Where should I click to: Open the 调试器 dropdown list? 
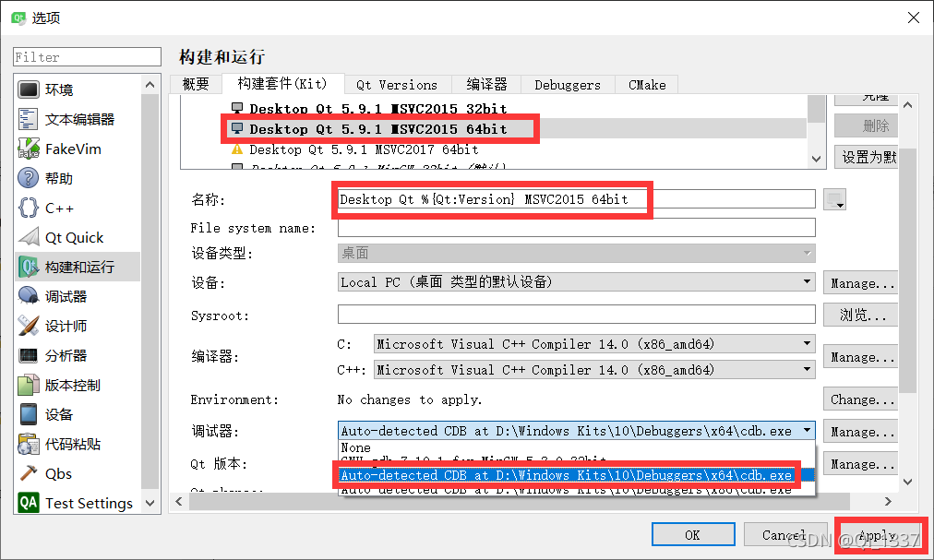[806, 430]
